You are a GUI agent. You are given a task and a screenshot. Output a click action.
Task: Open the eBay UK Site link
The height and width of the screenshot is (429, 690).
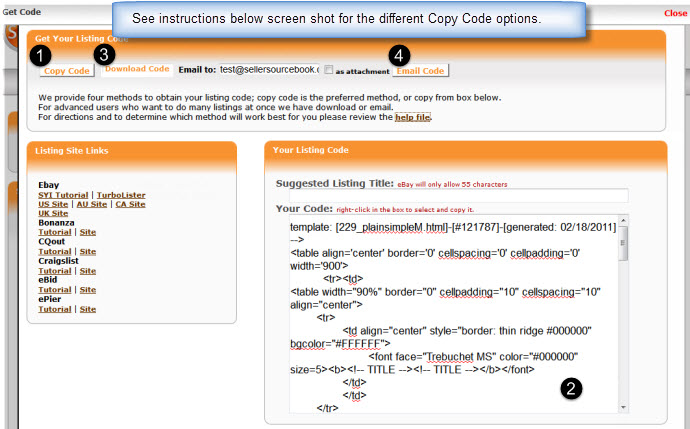click(x=53, y=213)
